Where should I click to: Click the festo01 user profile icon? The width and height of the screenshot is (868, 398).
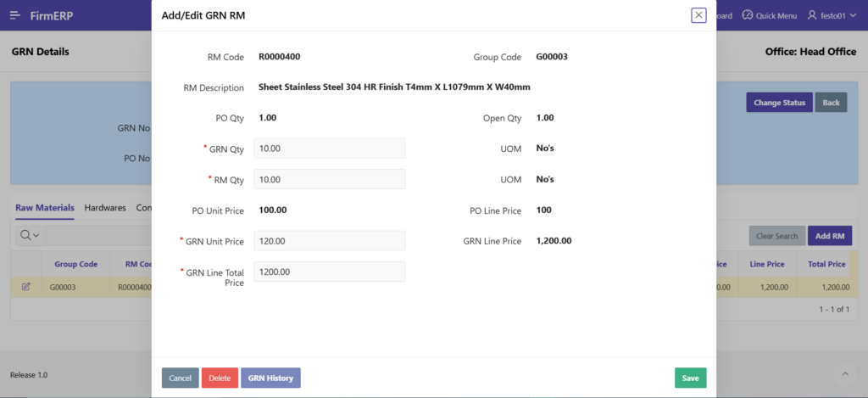tap(812, 15)
